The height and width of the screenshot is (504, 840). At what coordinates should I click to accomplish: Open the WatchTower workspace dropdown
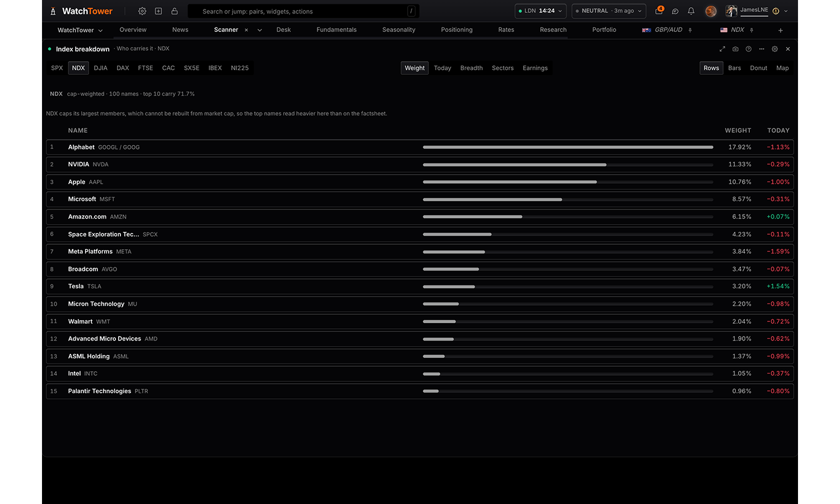click(x=80, y=30)
